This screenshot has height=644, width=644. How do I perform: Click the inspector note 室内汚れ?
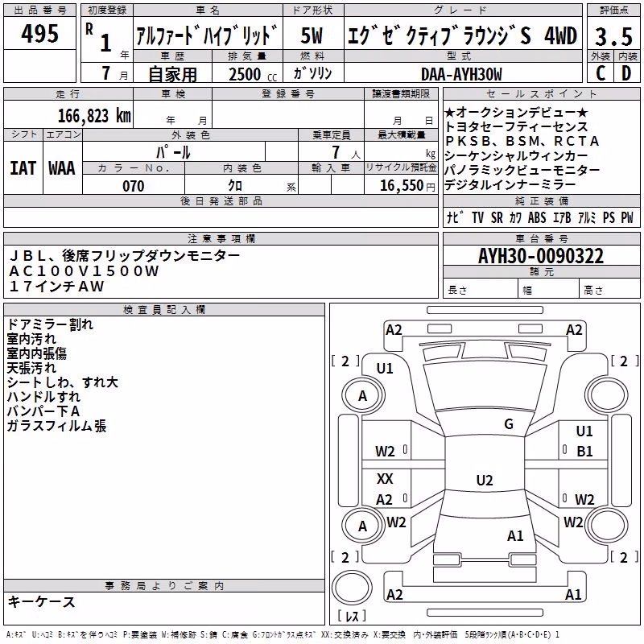31,339
